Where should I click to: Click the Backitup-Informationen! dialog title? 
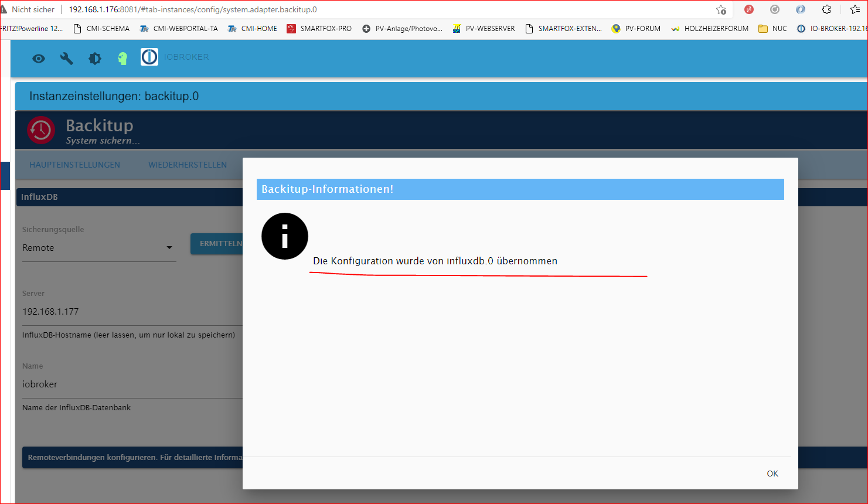coord(328,189)
